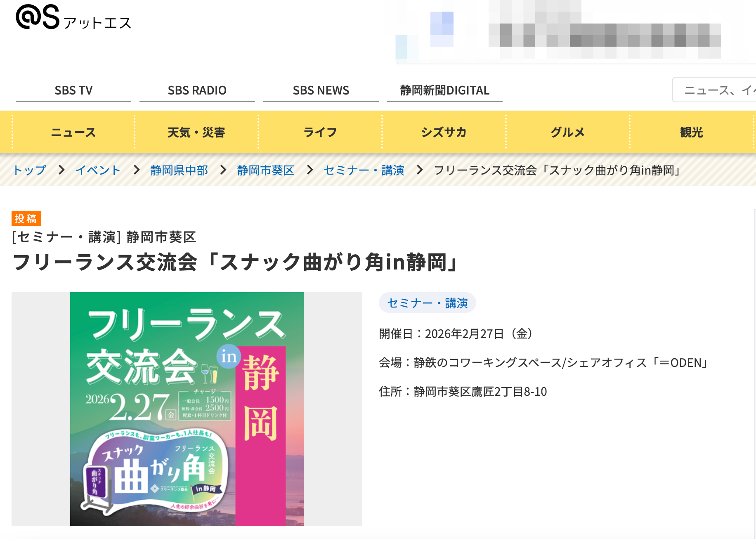Go to SBS NEWS
Viewport: 756px width, 539px height.
321,90
